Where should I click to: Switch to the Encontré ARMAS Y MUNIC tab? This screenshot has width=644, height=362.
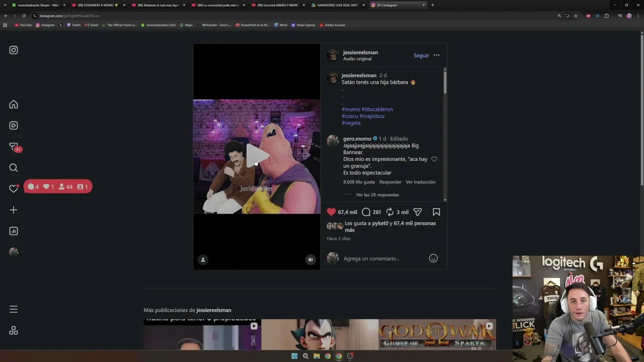pos(278,5)
